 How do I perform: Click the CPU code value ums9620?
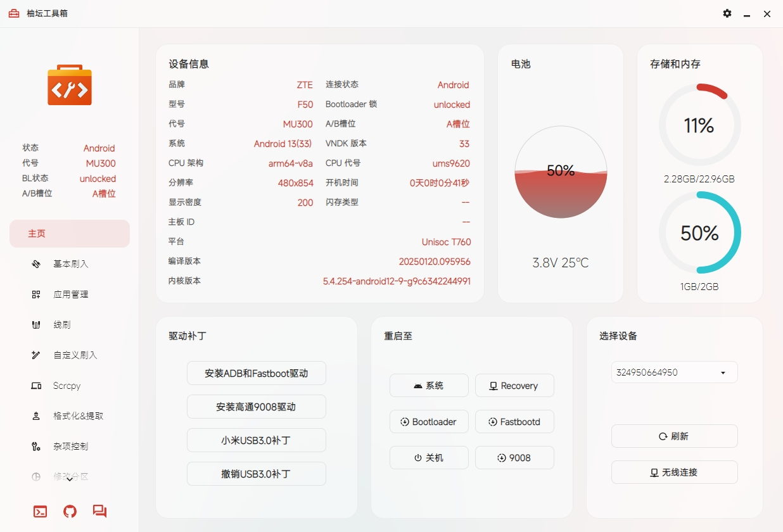(451, 163)
